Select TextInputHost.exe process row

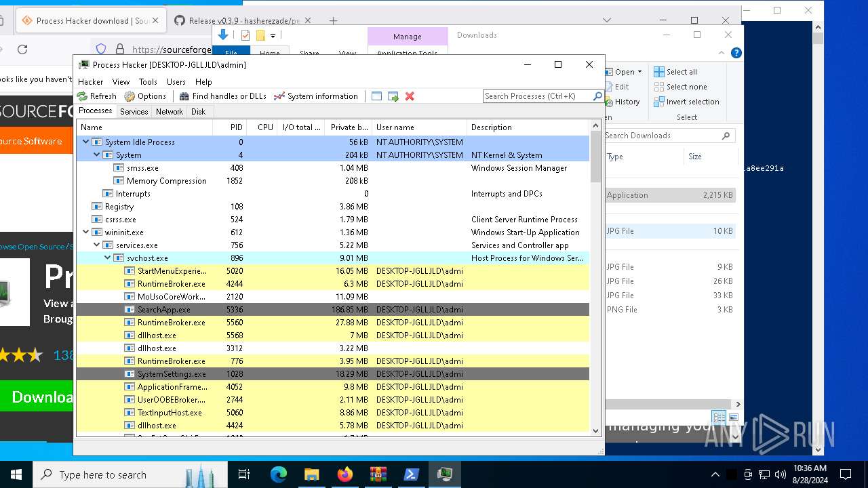[333, 413]
